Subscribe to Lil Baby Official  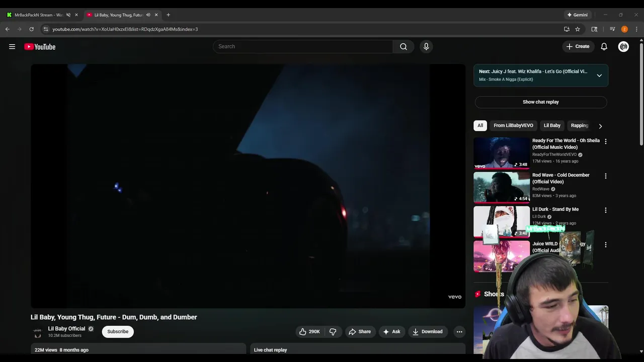[x=118, y=331]
